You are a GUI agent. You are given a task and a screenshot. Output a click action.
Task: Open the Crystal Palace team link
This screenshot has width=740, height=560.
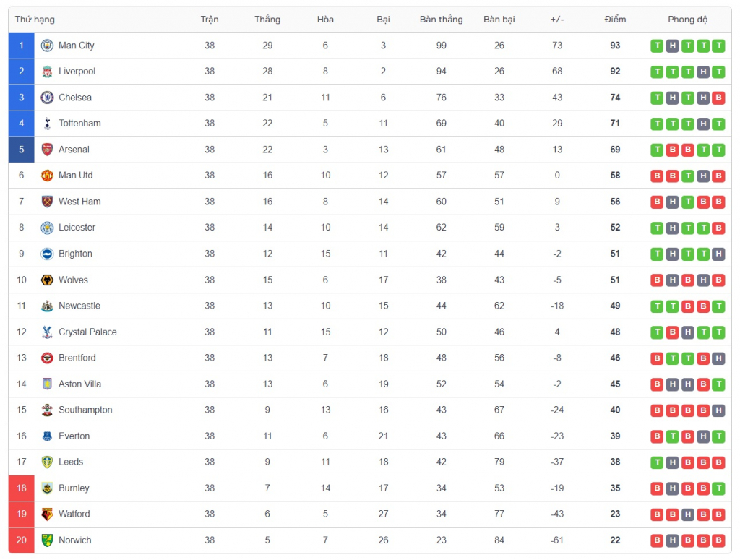point(87,332)
